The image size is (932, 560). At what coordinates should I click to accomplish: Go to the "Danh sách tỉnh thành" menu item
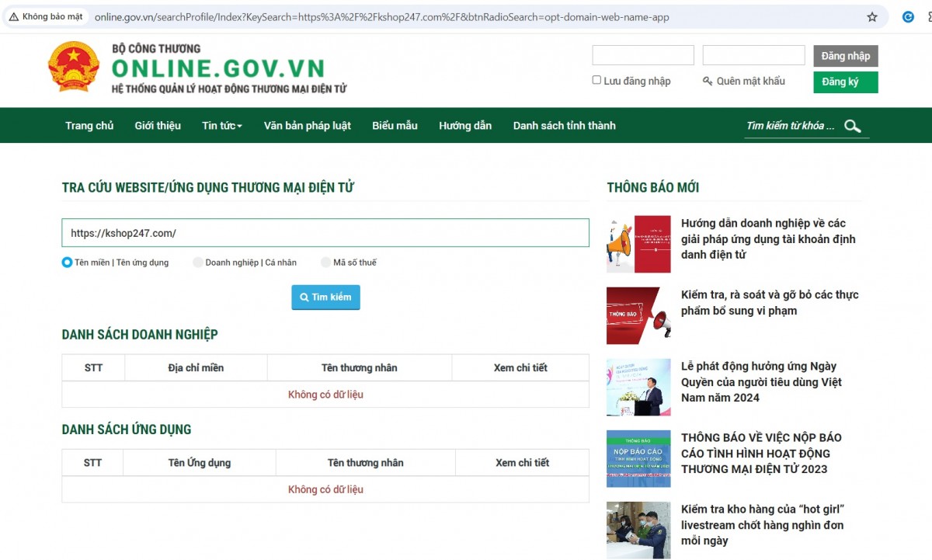point(564,126)
